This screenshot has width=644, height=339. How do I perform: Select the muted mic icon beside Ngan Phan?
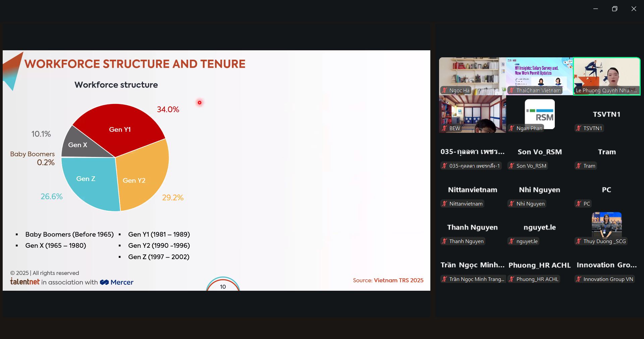[x=512, y=128]
